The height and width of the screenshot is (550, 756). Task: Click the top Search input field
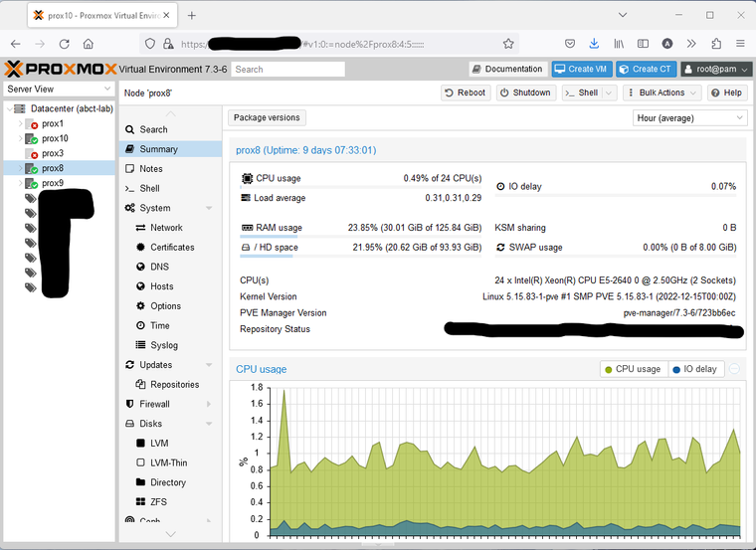coord(287,70)
